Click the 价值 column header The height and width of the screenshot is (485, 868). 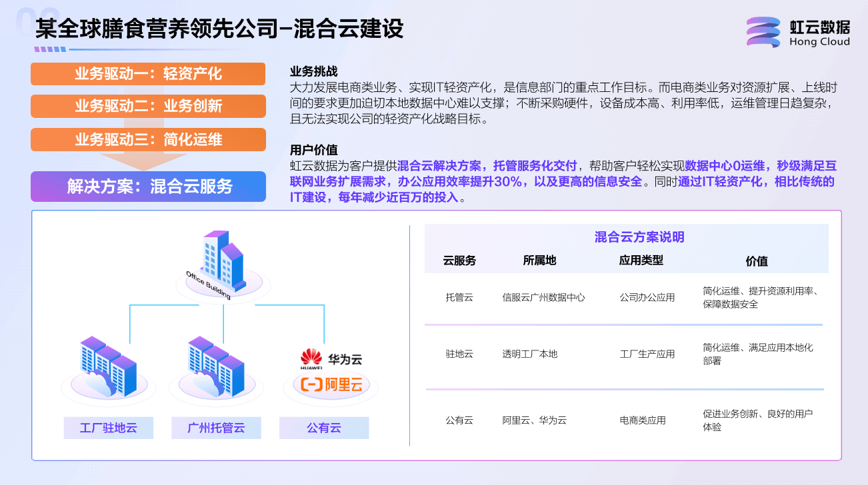coord(757,261)
